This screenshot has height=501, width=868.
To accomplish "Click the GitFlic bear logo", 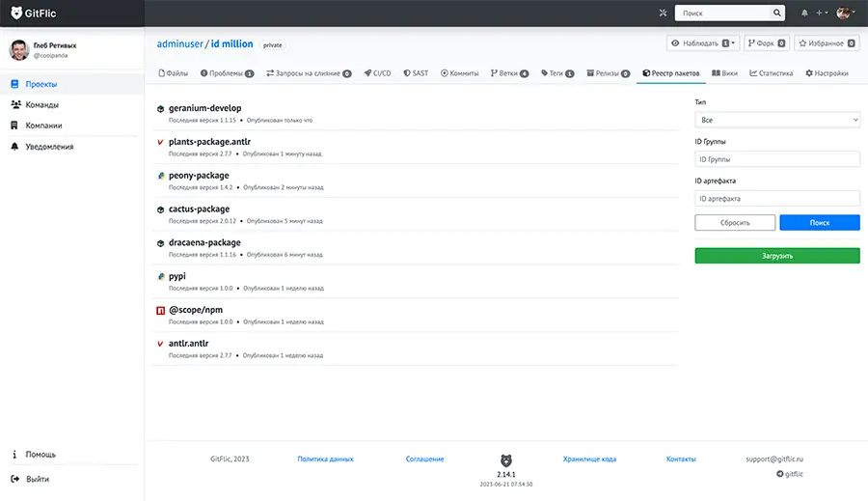I will [x=16, y=13].
